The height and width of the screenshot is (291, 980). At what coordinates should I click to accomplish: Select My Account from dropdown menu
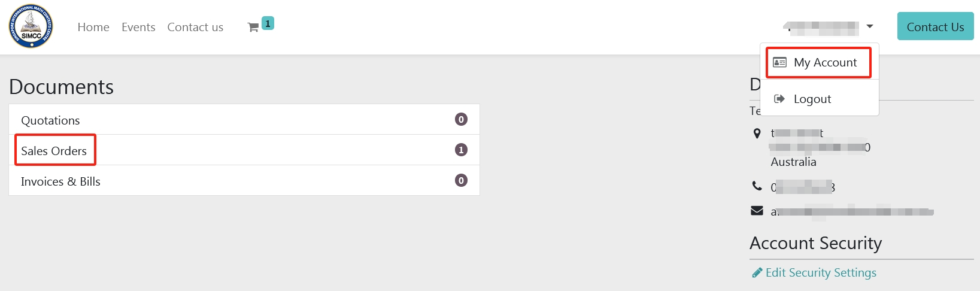(x=819, y=62)
